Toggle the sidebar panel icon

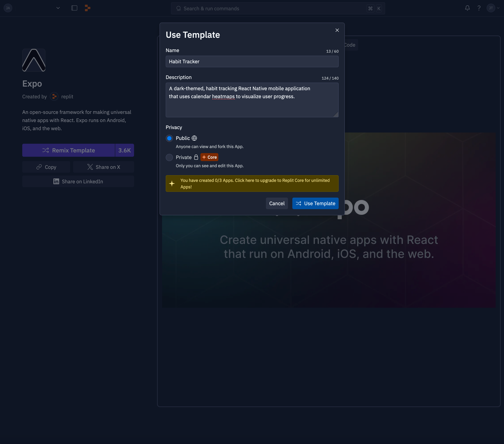pos(74,8)
